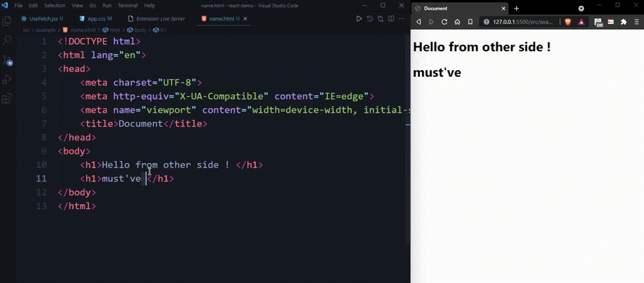
Task: Open the Search view in activity bar
Action: [7, 40]
